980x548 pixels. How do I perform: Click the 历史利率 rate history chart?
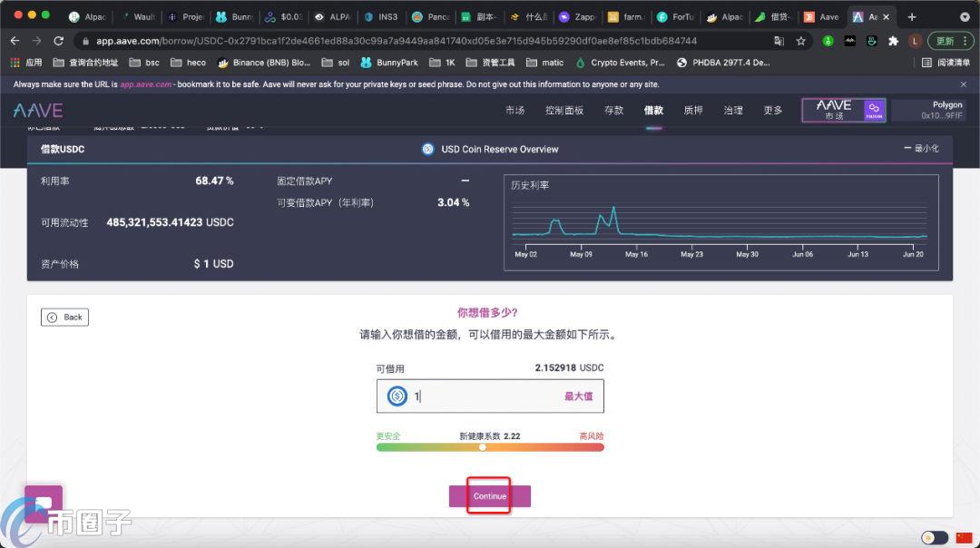(x=721, y=222)
